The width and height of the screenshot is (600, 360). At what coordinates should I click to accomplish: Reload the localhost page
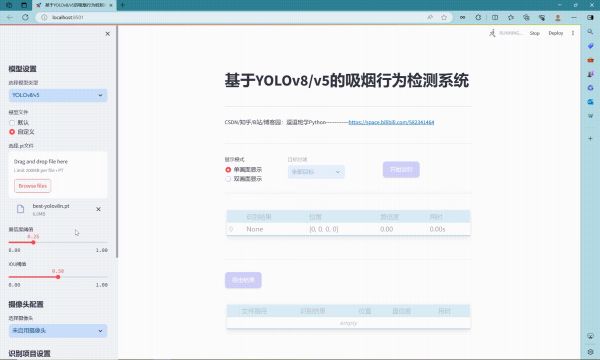click(25, 17)
